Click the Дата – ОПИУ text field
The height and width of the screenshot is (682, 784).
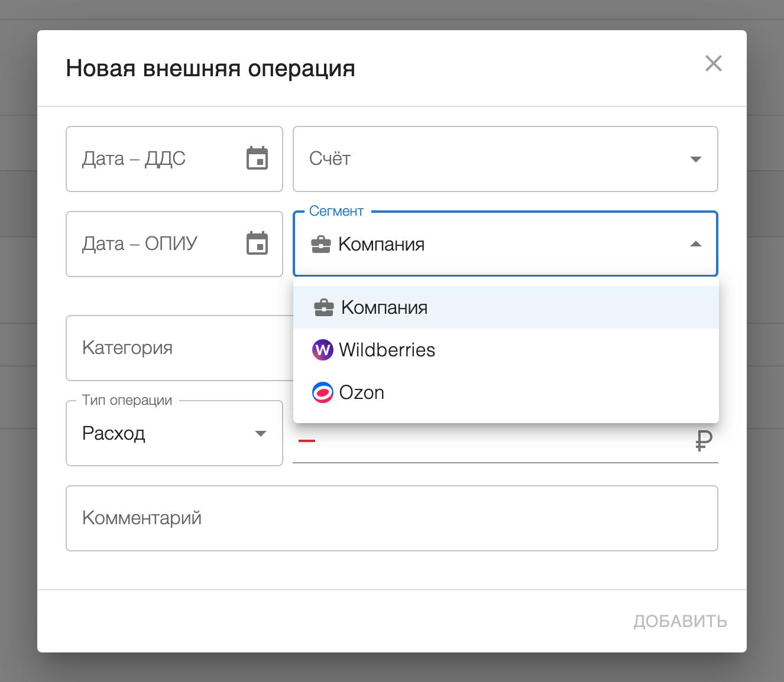(x=154, y=244)
